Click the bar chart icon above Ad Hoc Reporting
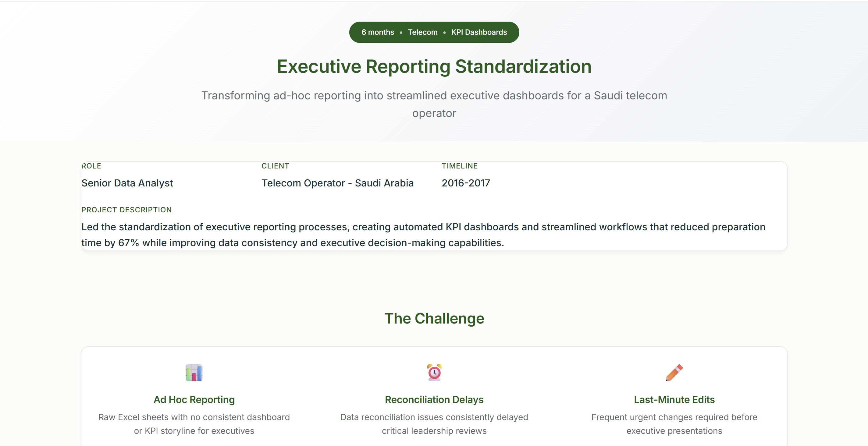 point(194,372)
